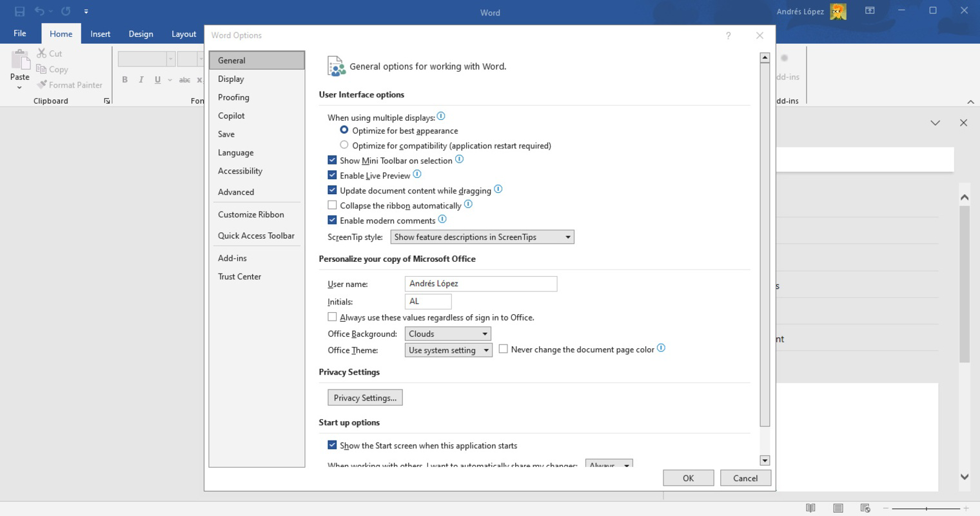Click the info icon next to Enable Live Preview
This screenshot has width=980, height=516.
417,174
